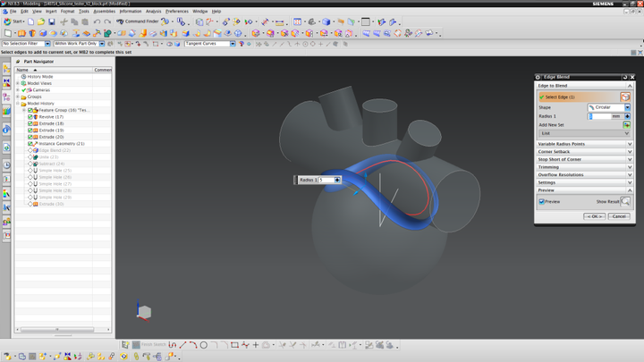Screen dimensions: 644x362
Task: Click the New file icon
Action: coord(30,21)
